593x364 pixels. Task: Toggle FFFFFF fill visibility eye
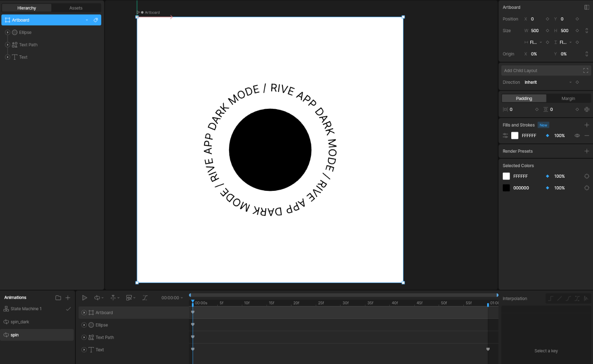[577, 135]
